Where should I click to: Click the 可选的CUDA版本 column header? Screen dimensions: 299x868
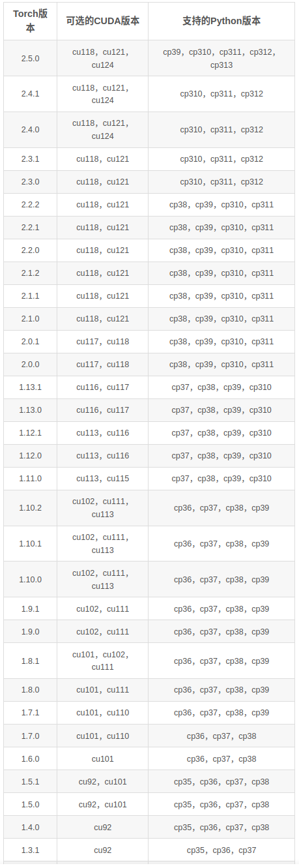point(102,21)
